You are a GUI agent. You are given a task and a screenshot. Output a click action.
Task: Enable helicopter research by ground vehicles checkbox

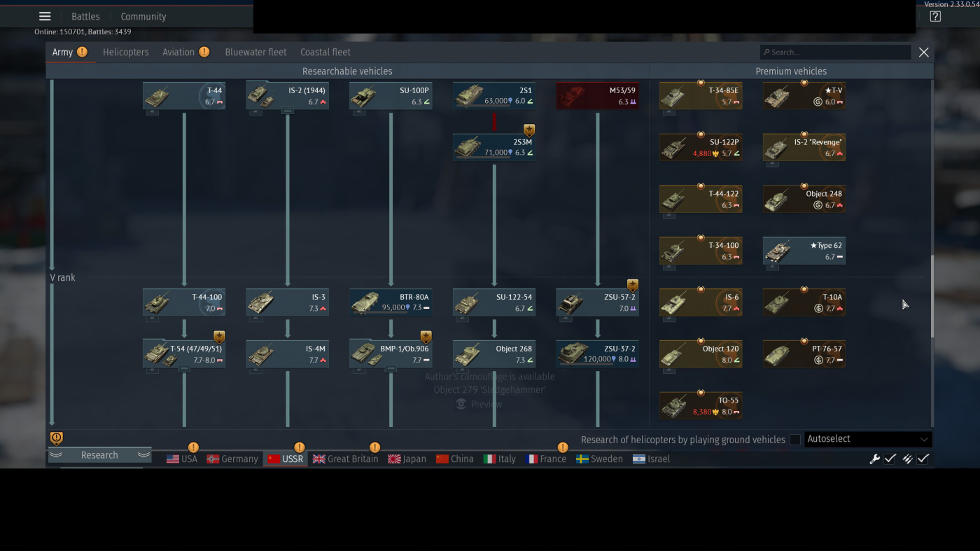(x=795, y=440)
